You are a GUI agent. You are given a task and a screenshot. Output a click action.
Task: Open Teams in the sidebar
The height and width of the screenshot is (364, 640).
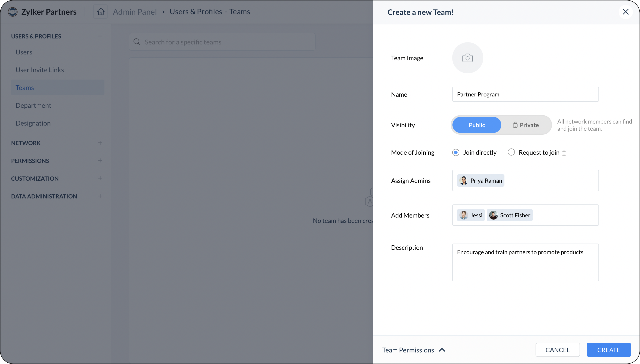pos(58,88)
